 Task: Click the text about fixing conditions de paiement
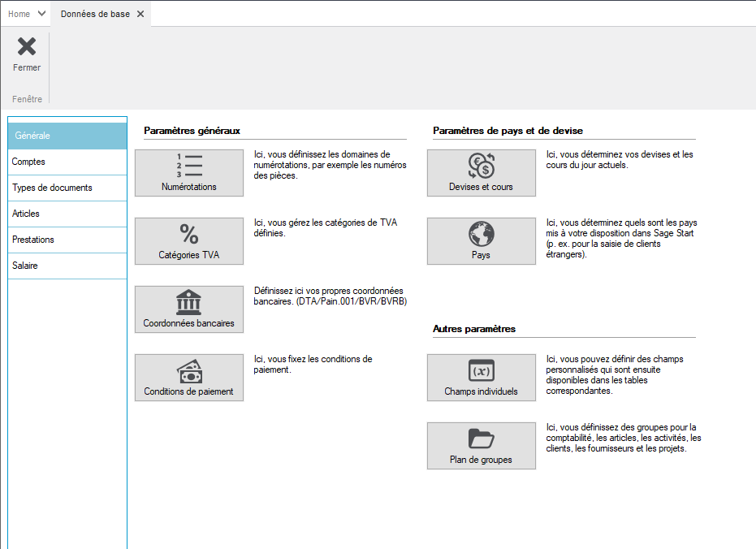click(313, 365)
